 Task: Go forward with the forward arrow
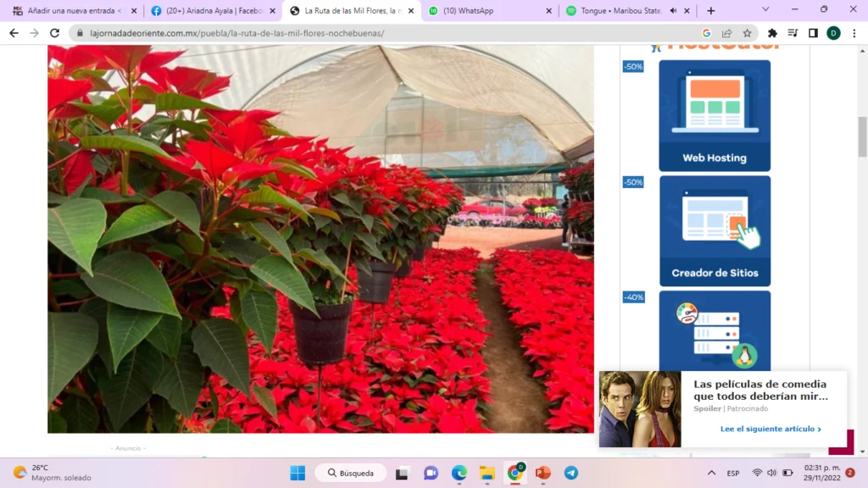(34, 33)
